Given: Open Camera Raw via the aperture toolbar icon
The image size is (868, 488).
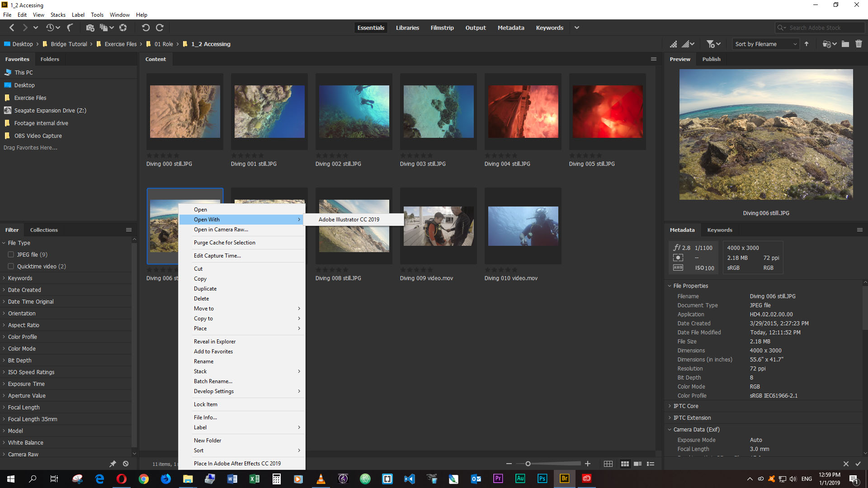Looking at the screenshot, I should tap(123, 28).
